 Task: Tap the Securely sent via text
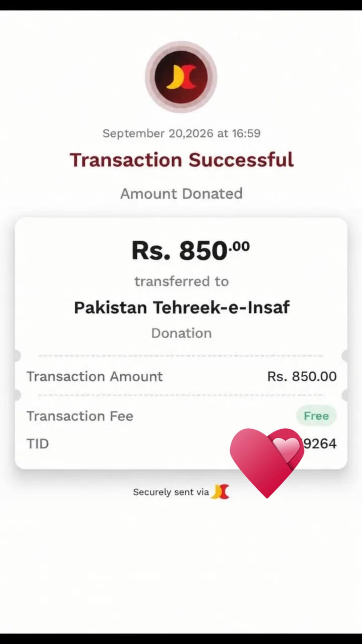click(x=171, y=492)
